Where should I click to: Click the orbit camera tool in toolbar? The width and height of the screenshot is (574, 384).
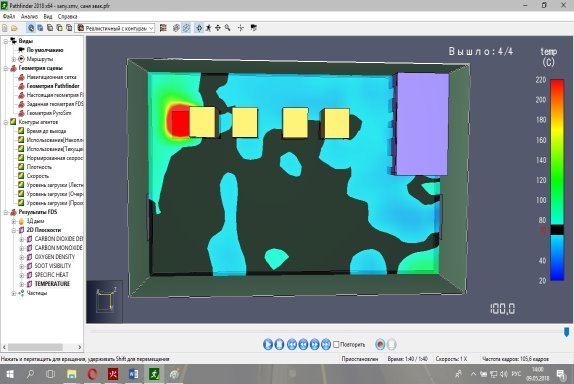[x=199, y=28]
